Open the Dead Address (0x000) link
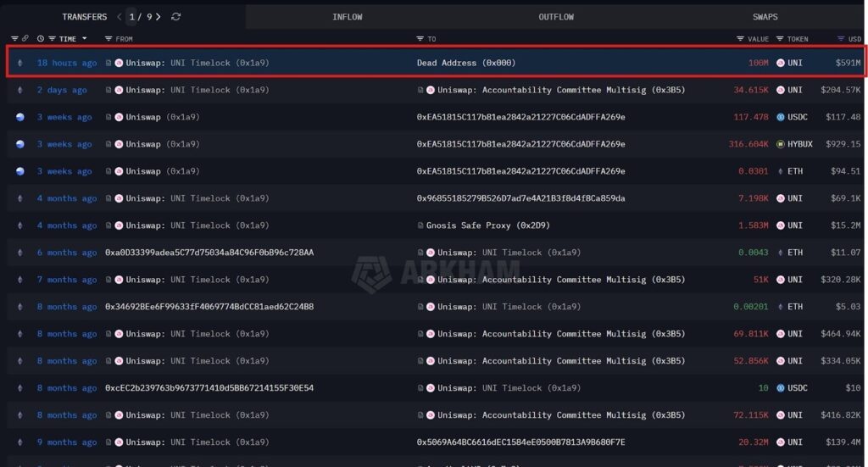Screen dimensions: 868x467 465,63
